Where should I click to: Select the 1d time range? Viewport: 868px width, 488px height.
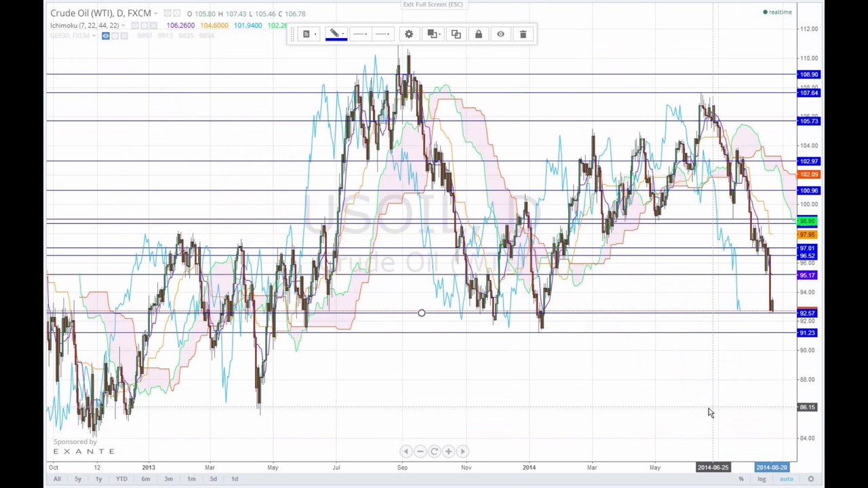click(235, 479)
